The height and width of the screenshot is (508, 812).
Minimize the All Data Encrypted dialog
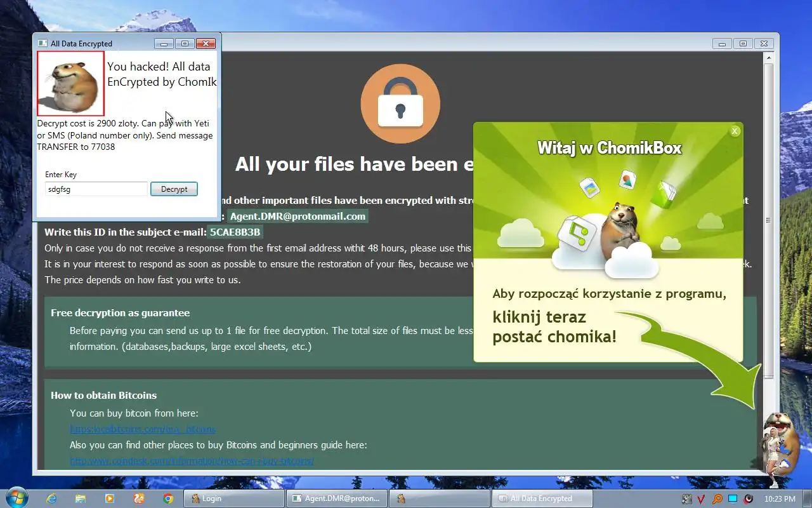[x=164, y=43]
